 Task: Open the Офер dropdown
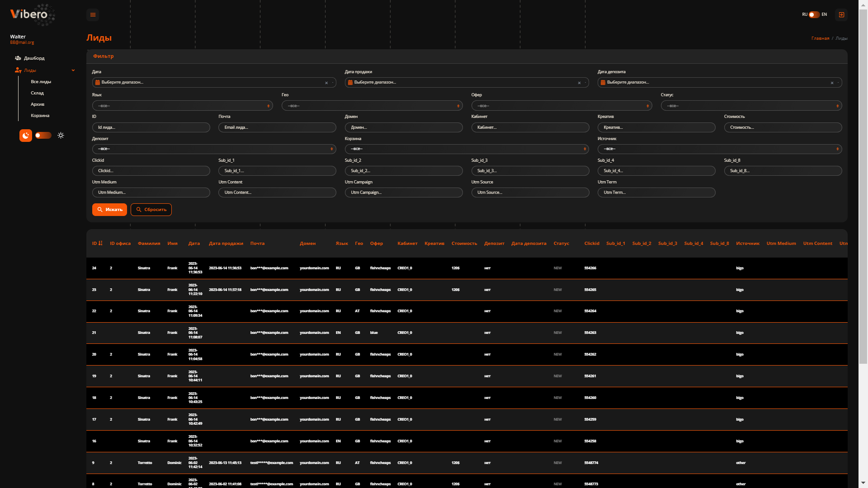pyautogui.click(x=561, y=106)
